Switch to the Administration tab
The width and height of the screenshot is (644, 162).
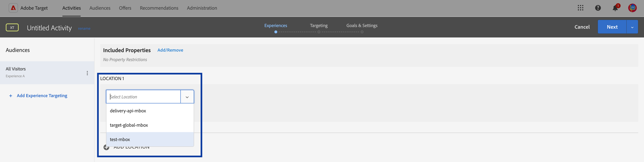coord(202,8)
